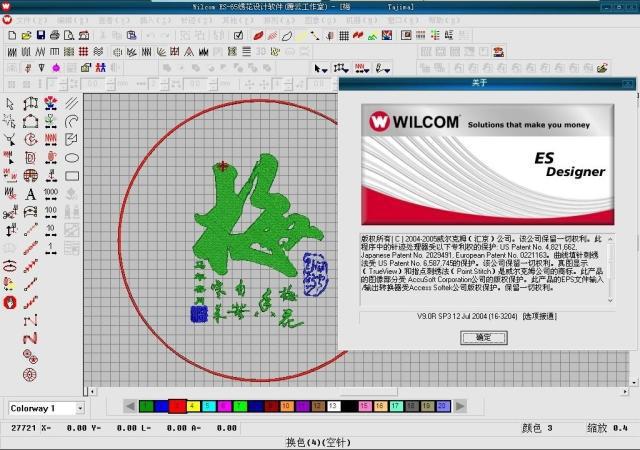Click the '100' stitch travel icon
640x450 pixels.
click(51, 212)
